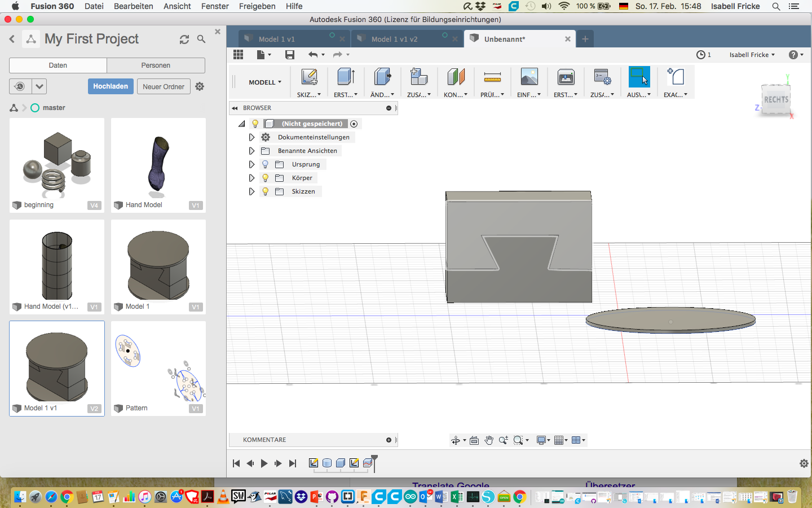Viewport: 812px width, 508px height.
Task: Open Spotlight search in the menu bar
Action: (x=776, y=6)
